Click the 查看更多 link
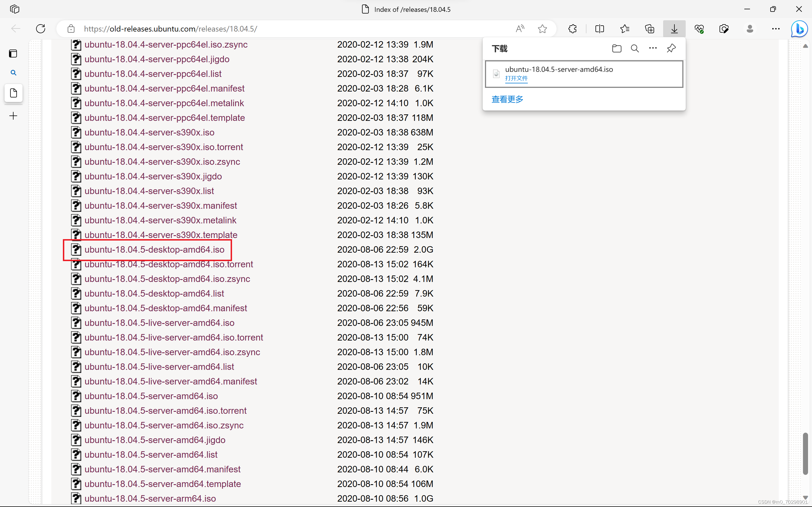 pyautogui.click(x=507, y=99)
